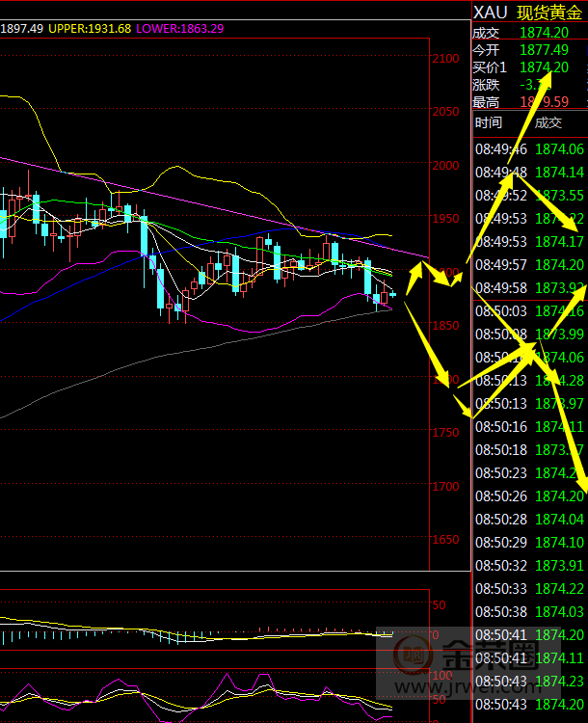Viewport: 588px width, 723px height.
Task: Click the UPPER:1931.68 Bollinger label
Action: pyautogui.click(x=91, y=28)
